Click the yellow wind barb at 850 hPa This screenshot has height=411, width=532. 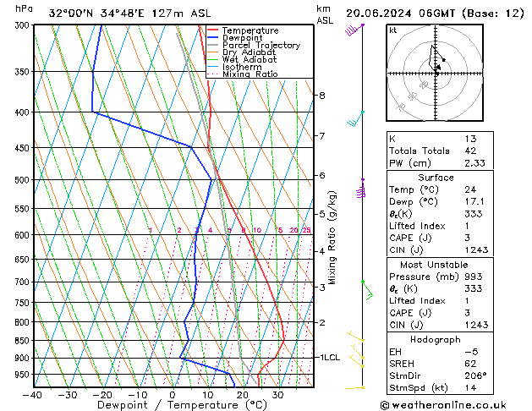coord(355,337)
